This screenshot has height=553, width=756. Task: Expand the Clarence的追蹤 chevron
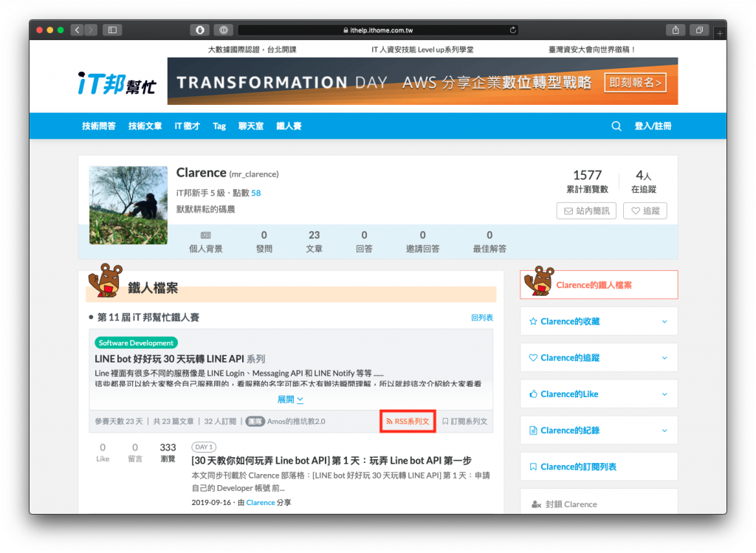[664, 358]
